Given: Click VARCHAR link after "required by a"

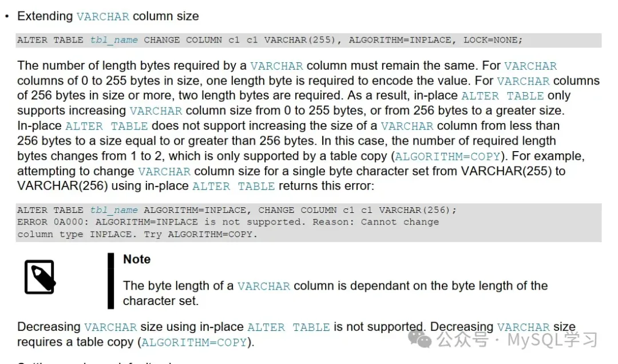Looking at the screenshot, I should (x=276, y=66).
